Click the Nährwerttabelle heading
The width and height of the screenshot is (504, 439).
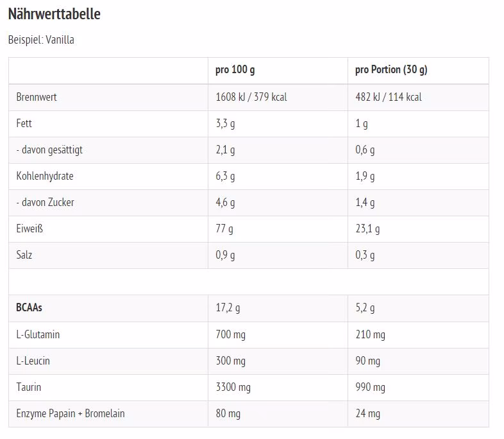(55, 14)
